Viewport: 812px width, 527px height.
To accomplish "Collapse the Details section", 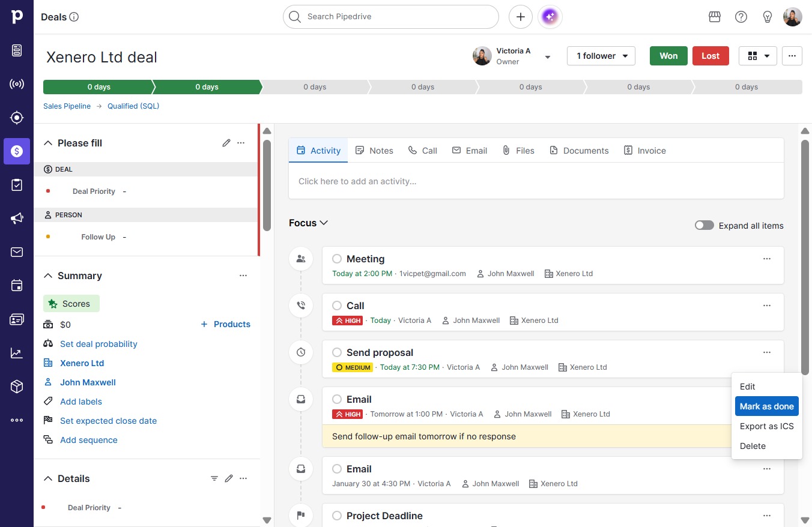I will click(x=48, y=478).
